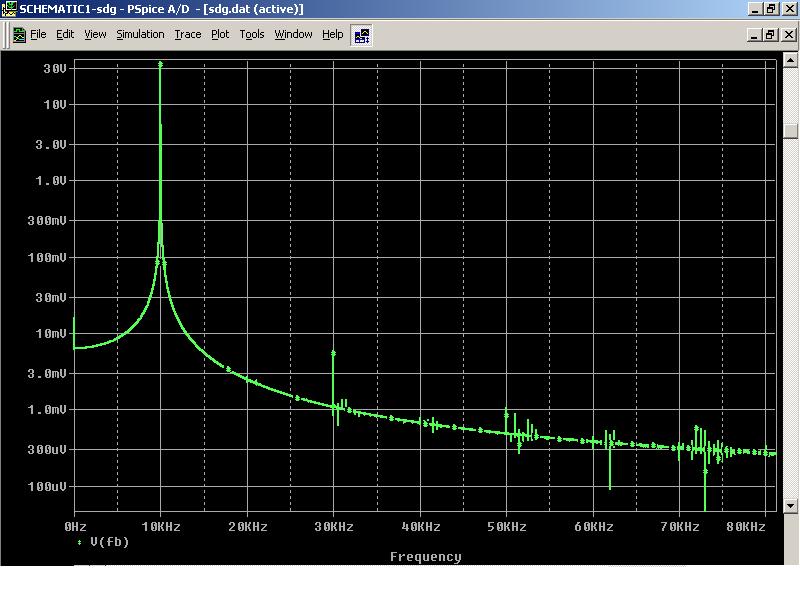Screen dimensions: 800x600
Task: Click the green trace marker symbol in legend
Action: click(80, 542)
